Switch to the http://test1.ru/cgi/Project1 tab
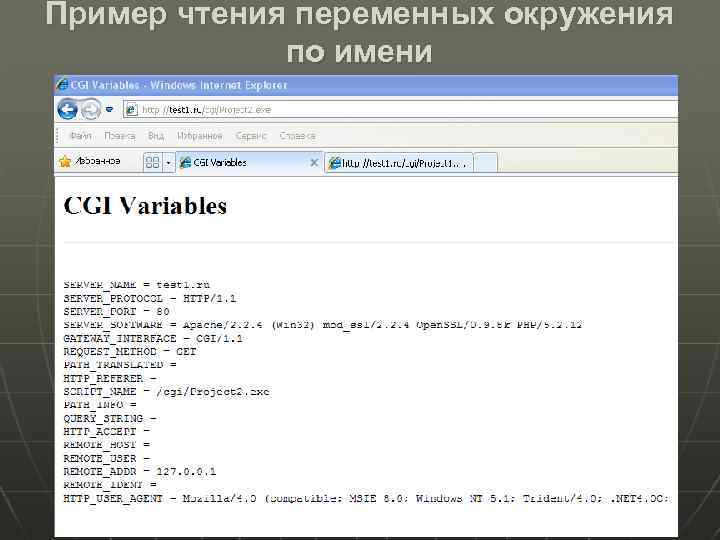 pyautogui.click(x=399, y=163)
